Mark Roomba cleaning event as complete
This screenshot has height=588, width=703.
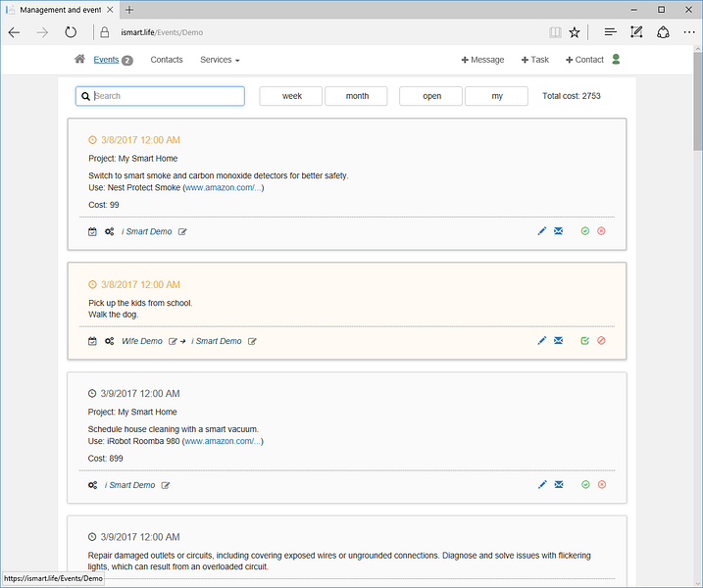click(585, 484)
